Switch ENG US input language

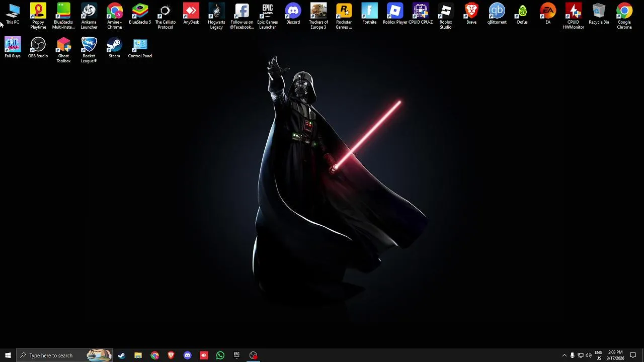tap(598, 355)
